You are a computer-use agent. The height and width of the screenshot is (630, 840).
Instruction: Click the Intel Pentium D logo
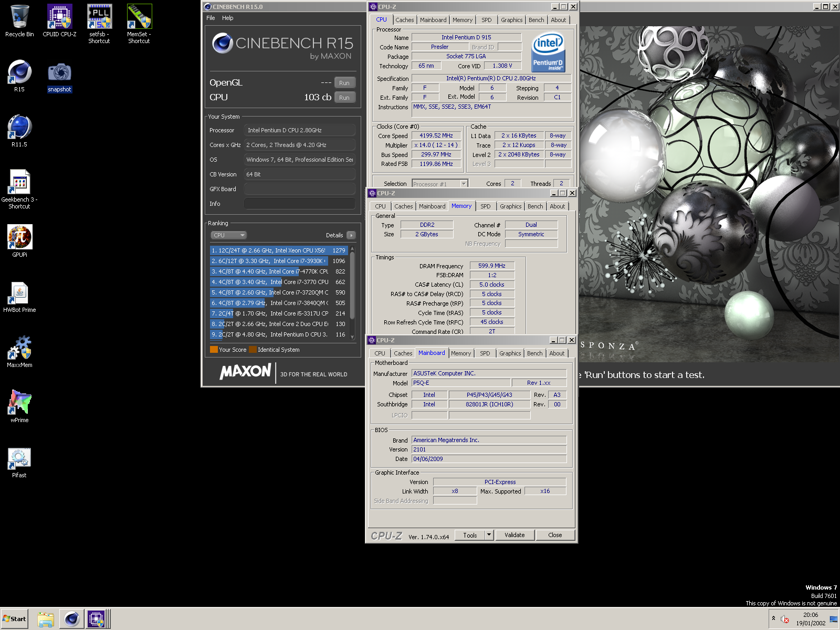[548, 52]
